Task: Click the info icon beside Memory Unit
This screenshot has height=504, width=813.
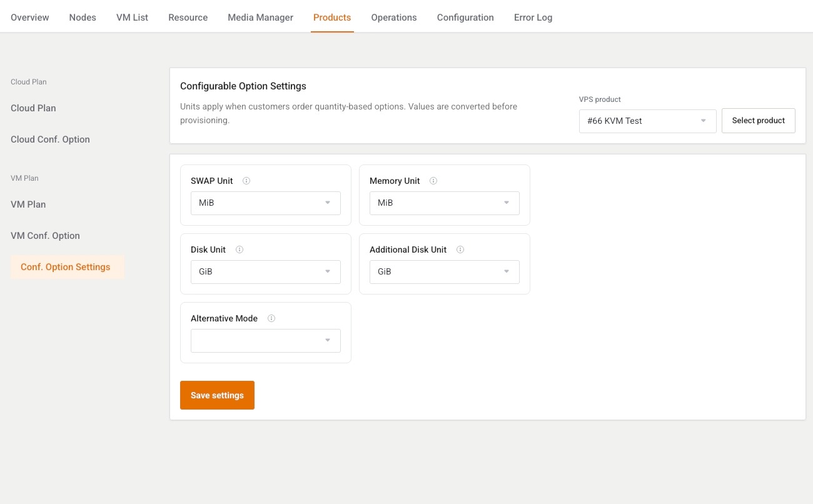Action: click(x=433, y=181)
